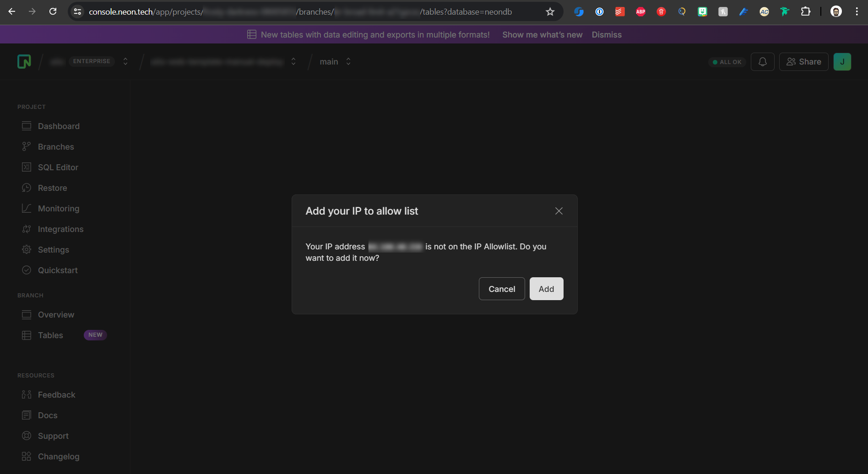The width and height of the screenshot is (868, 474).
Task: Click the Add button in dialog
Action: click(547, 289)
